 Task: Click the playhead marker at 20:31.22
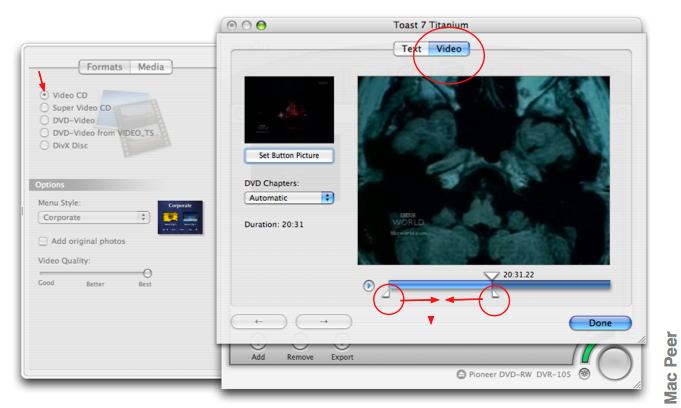point(492,276)
